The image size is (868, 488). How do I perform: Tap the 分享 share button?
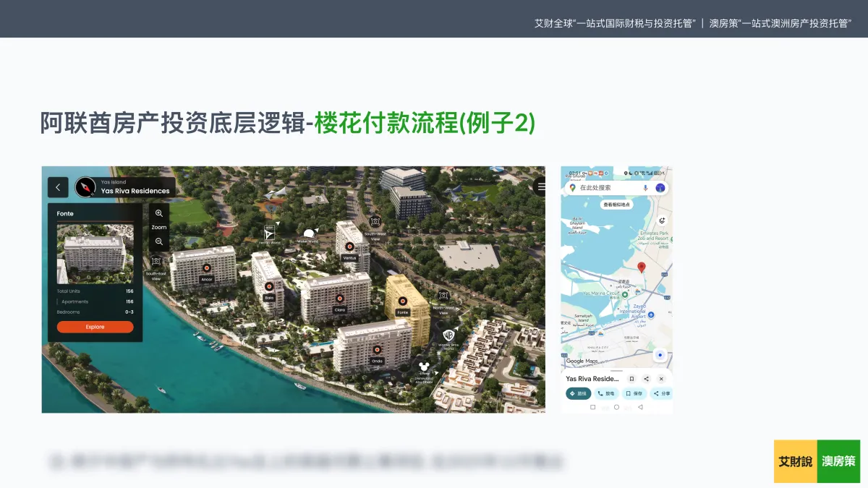661,394
